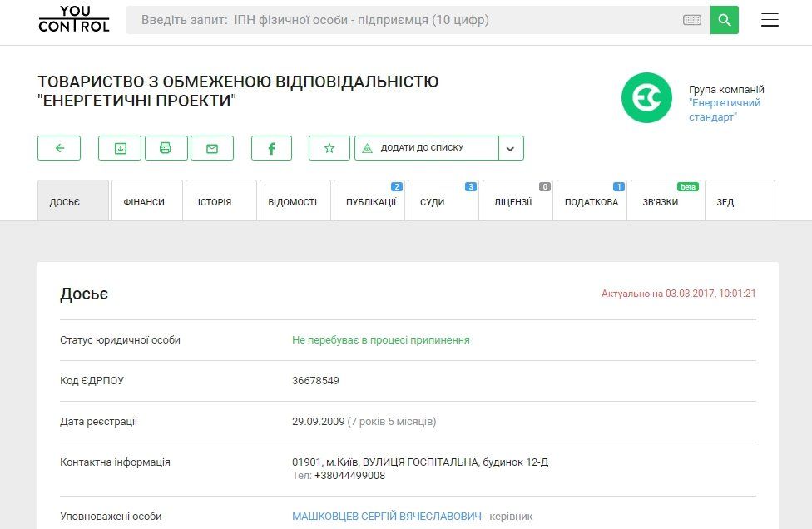Download the company dossier report
The width and height of the screenshot is (812, 529).
pyautogui.click(x=120, y=147)
